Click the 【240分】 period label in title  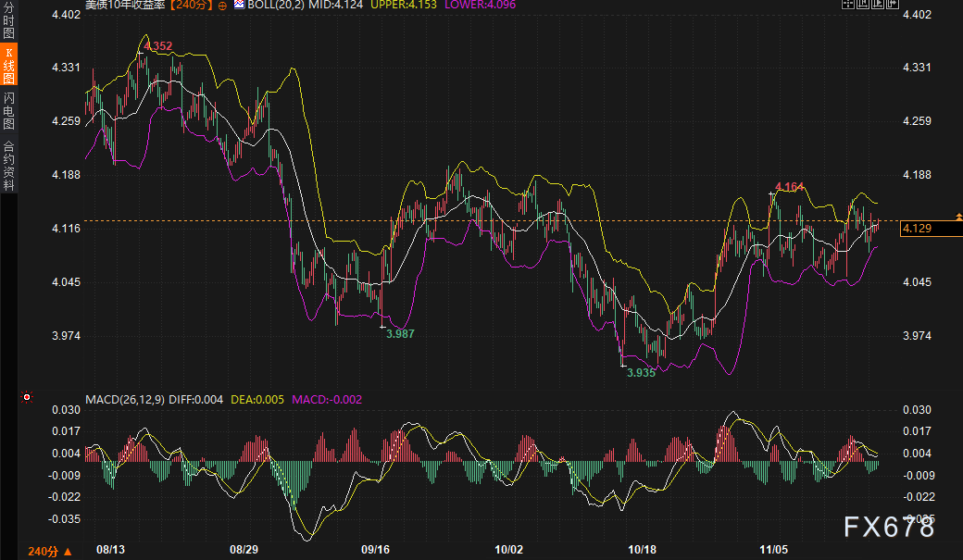click(x=191, y=6)
